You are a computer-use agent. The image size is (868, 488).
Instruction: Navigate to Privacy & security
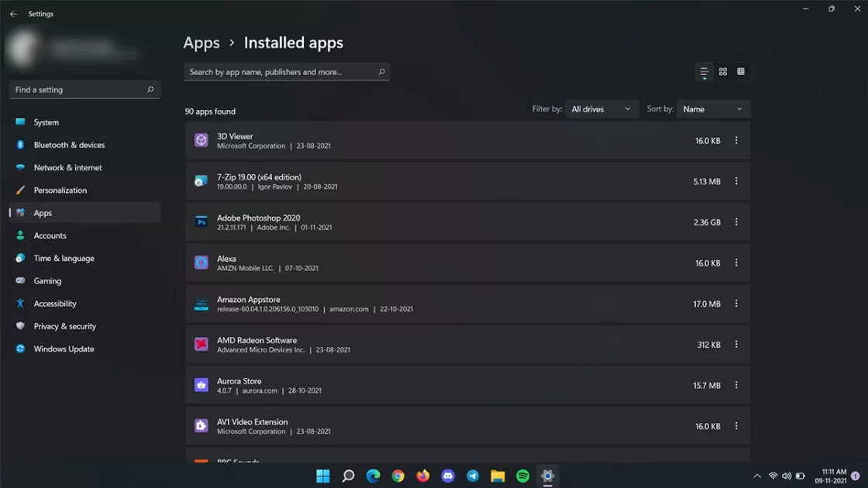(x=64, y=327)
